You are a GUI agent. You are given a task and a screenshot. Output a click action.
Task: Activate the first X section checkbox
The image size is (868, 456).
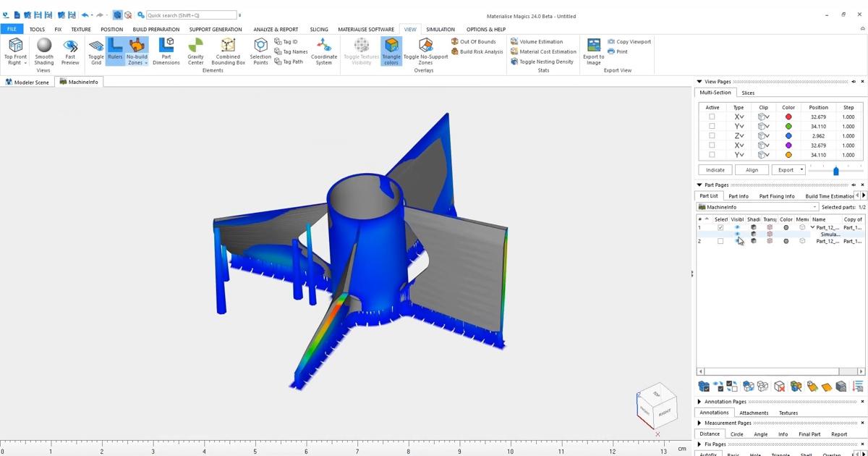click(712, 117)
